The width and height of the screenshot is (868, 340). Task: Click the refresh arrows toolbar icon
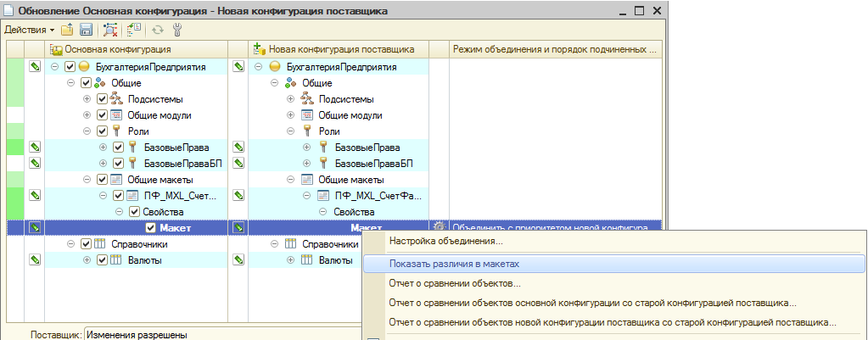pyautogui.click(x=158, y=30)
